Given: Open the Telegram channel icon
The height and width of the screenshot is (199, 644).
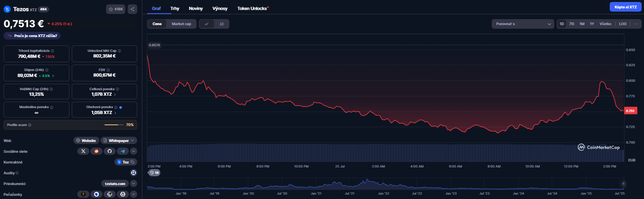Looking at the screenshot, I should 123,151.
